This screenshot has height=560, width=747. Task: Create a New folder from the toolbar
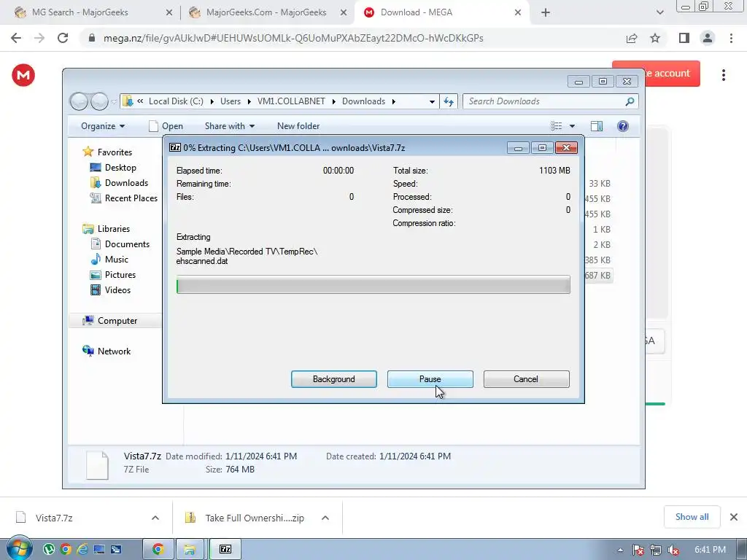298,126
